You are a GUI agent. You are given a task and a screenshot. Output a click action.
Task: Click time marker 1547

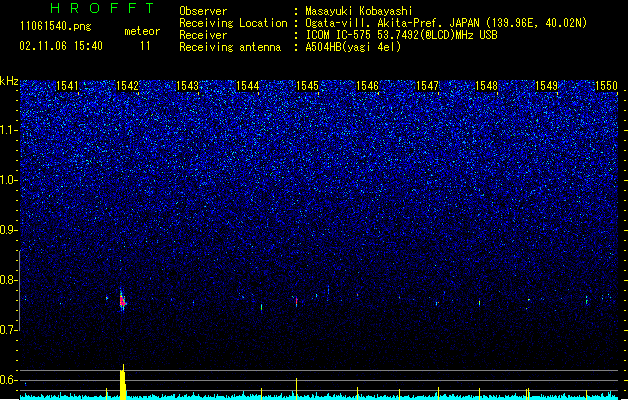[428, 86]
